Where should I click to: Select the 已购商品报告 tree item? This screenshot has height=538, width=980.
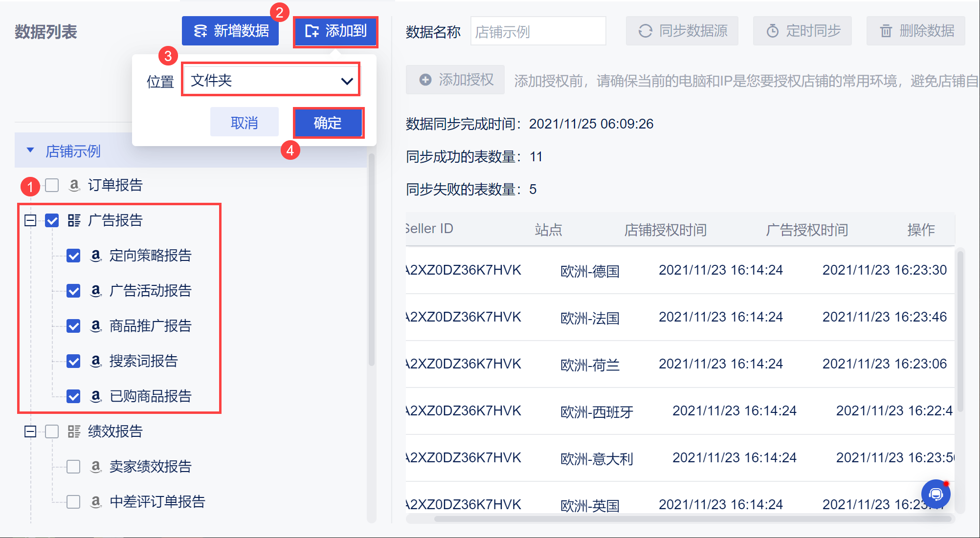(x=150, y=396)
